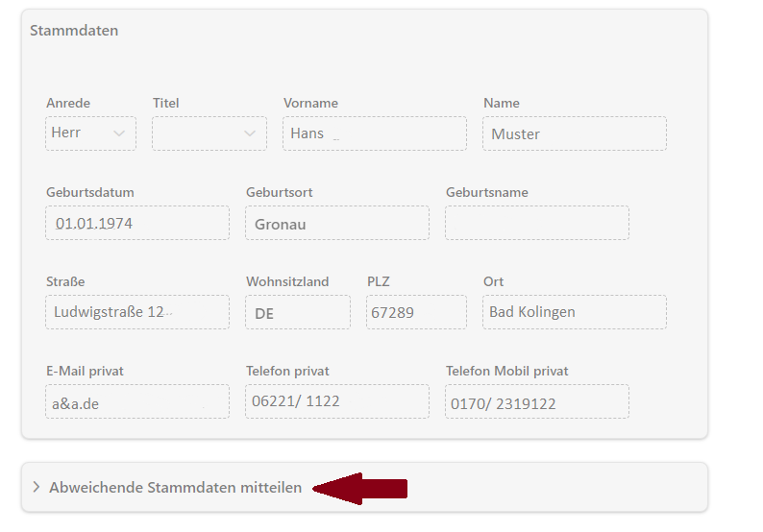763x532 pixels.
Task: Click the Ort field with Bad Kolingen
Action: tap(574, 312)
